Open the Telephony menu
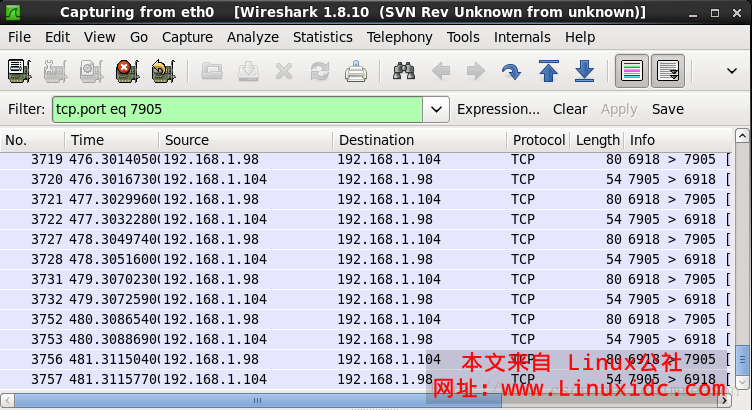This screenshot has height=410, width=752. click(400, 37)
